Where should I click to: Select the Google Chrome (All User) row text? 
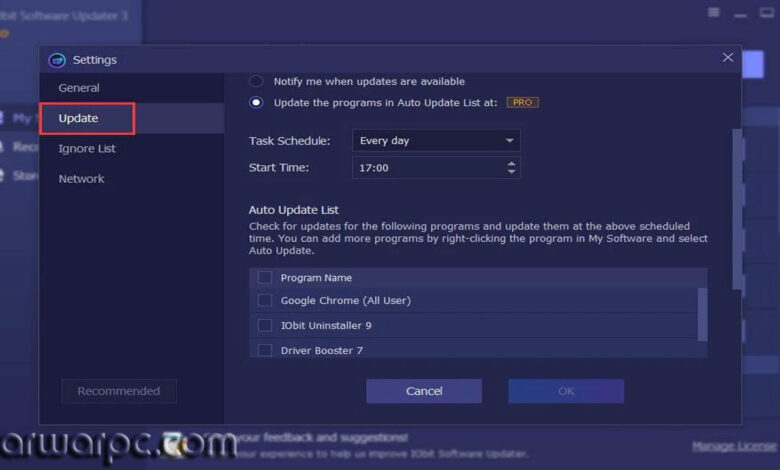pyautogui.click(x=346, y=300)
